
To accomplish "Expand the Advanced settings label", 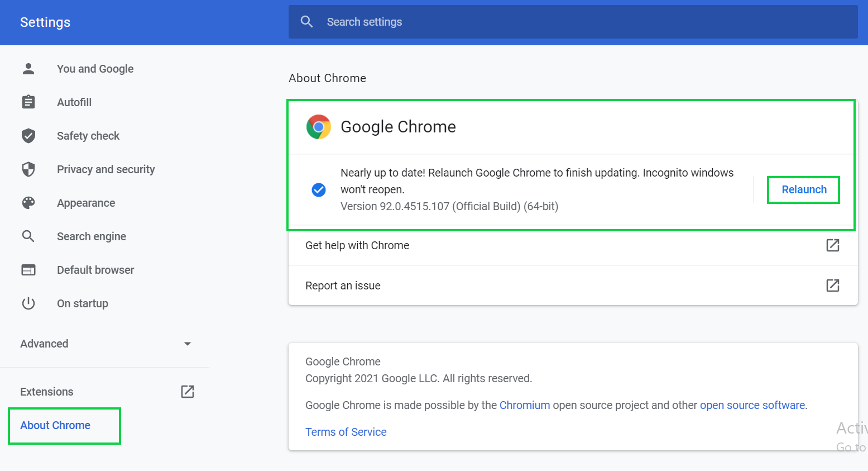I will pos(44,344).
